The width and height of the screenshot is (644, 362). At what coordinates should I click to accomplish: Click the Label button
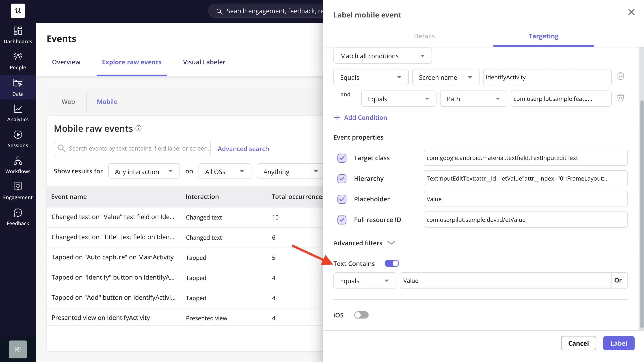pos(618,343)
